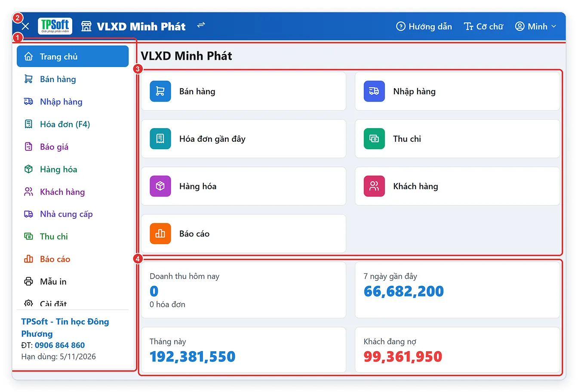Switch store using the swap arrows icon
The image size is (578, 392).
point(201,25)
